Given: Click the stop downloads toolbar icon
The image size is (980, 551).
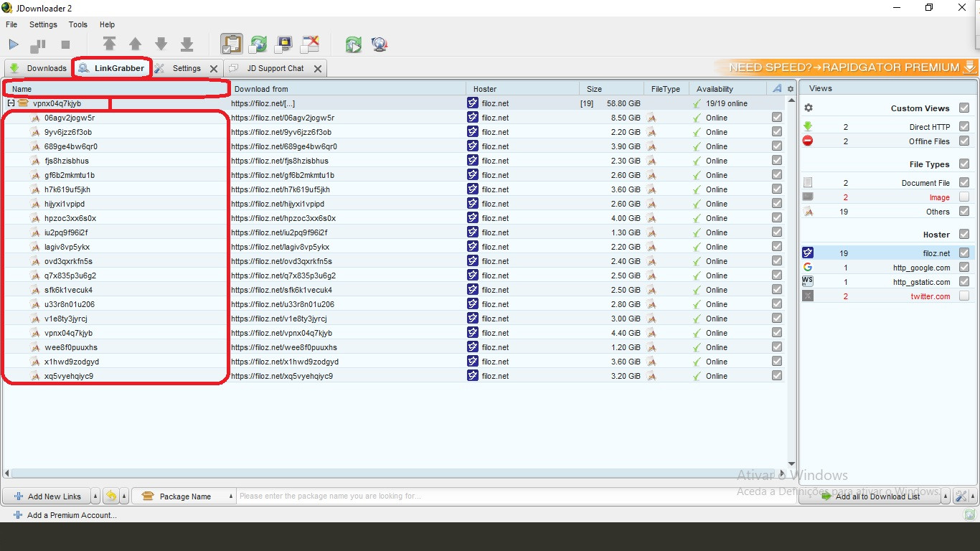Looking at the screenshot, I should 65,45.
